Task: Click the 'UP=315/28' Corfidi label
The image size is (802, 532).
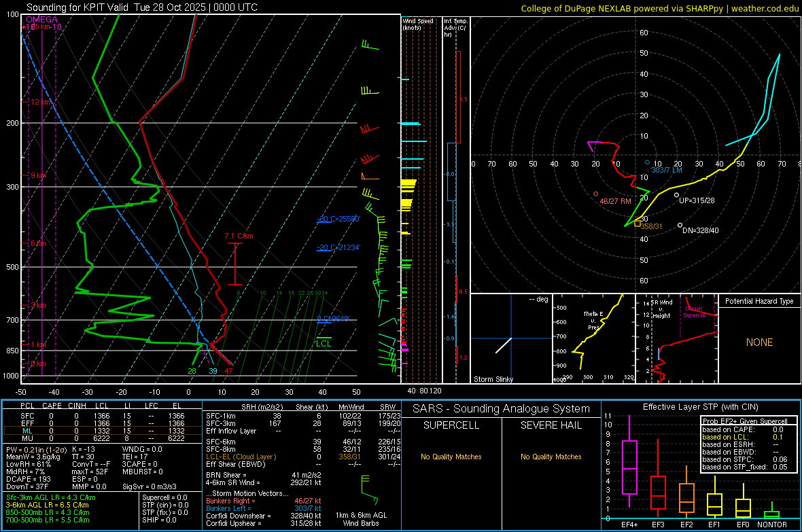Action: coord(697,200)
